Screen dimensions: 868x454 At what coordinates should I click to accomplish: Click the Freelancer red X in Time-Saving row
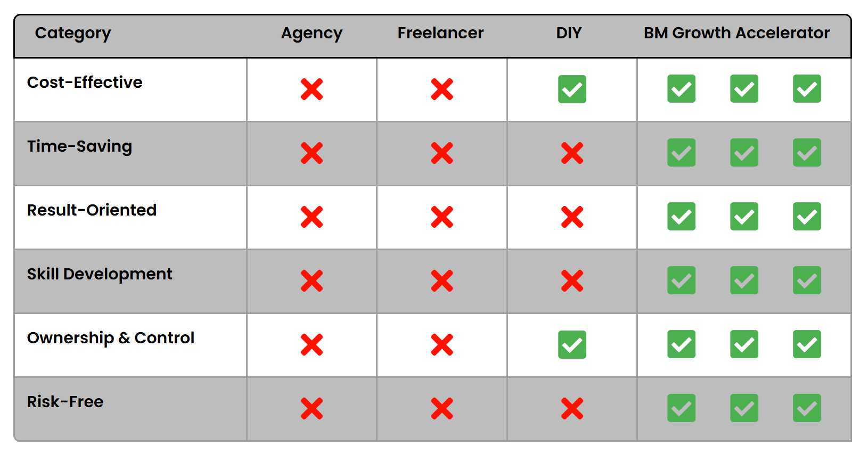(442, 153)
